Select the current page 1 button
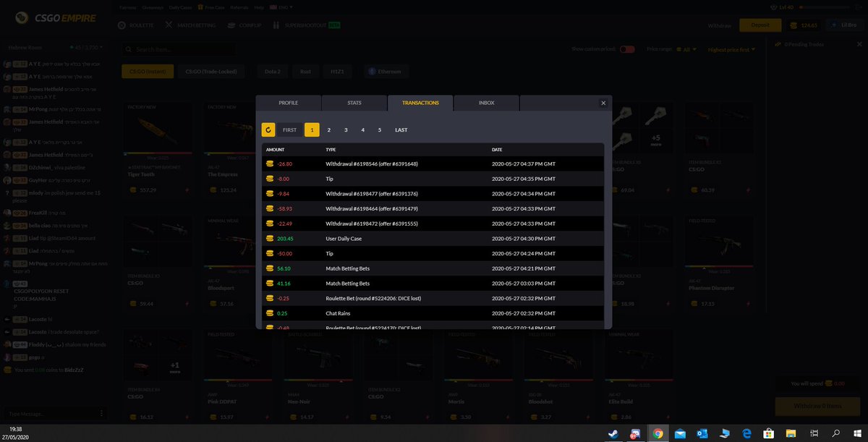 (x=312, y=130)
